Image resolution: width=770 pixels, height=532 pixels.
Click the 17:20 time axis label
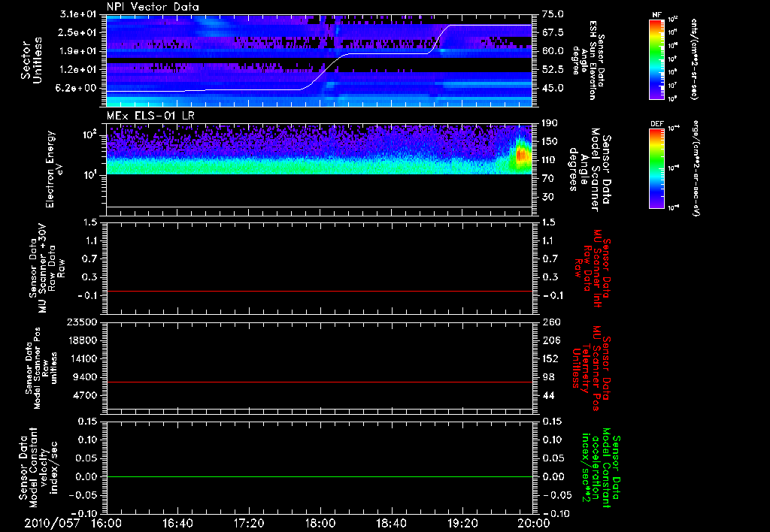(249, 523)
